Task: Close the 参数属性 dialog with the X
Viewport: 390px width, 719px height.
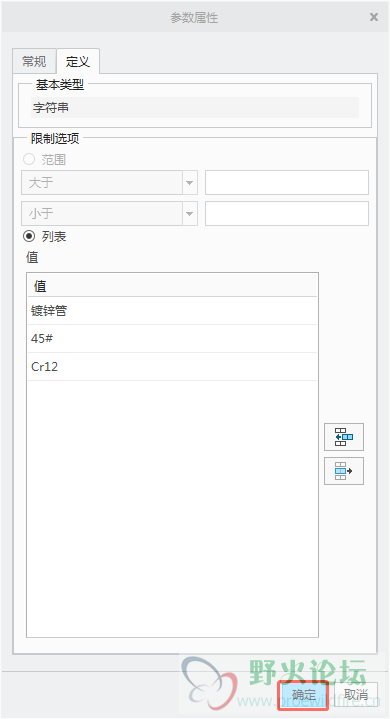Action: tap(374, 17)
